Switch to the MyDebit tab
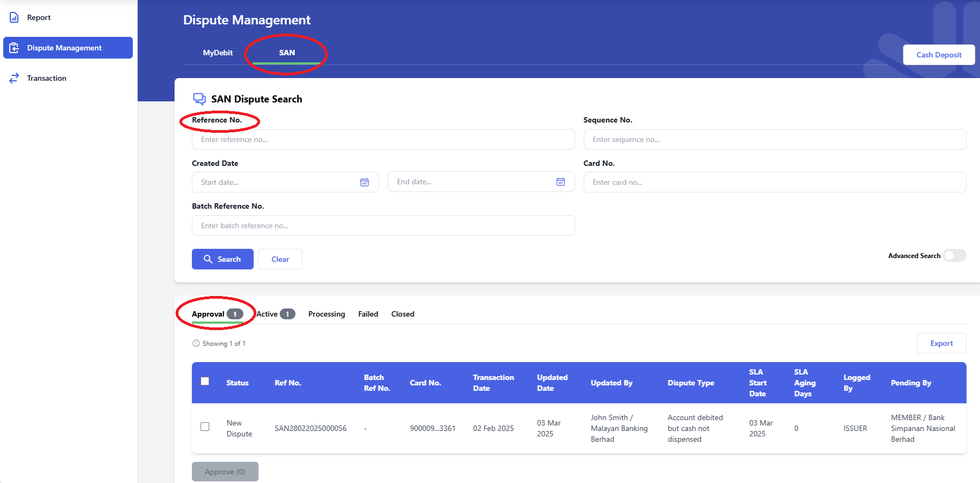Viewport: 980px width, 483px height. (218, 53)
